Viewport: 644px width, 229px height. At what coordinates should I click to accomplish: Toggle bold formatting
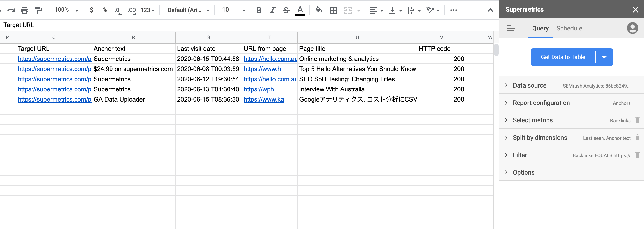click(259, 10)
